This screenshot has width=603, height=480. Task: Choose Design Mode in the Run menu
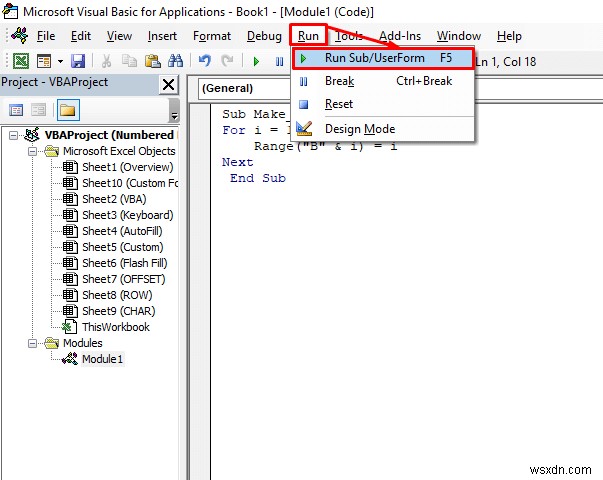coord(383,129)
